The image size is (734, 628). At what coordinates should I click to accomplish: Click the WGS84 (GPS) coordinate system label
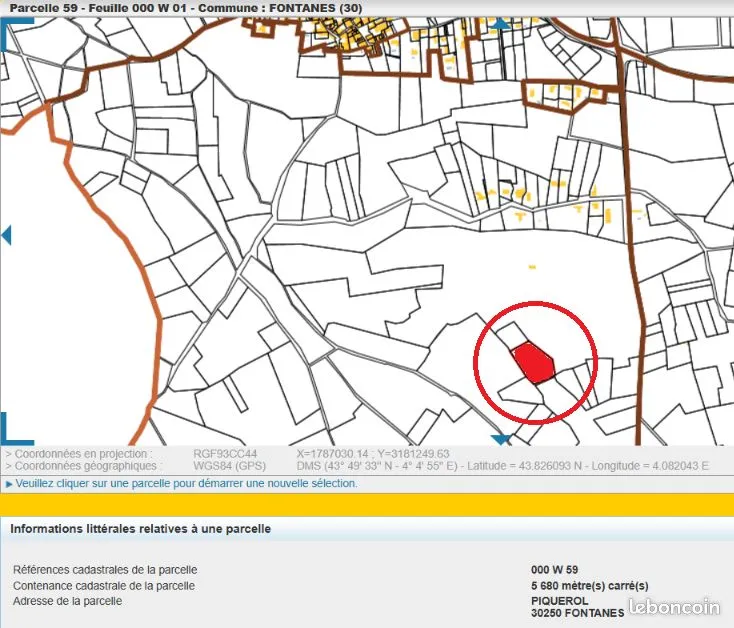coord(229,466)
